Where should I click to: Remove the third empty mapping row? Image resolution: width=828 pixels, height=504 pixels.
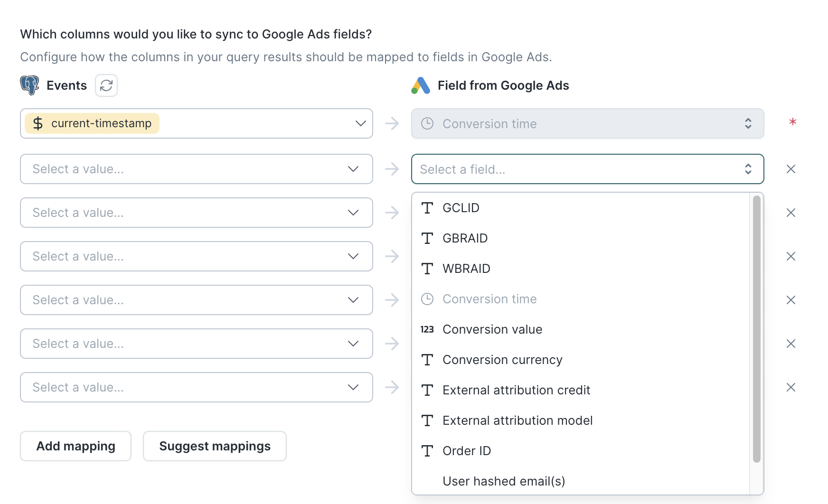791,256
